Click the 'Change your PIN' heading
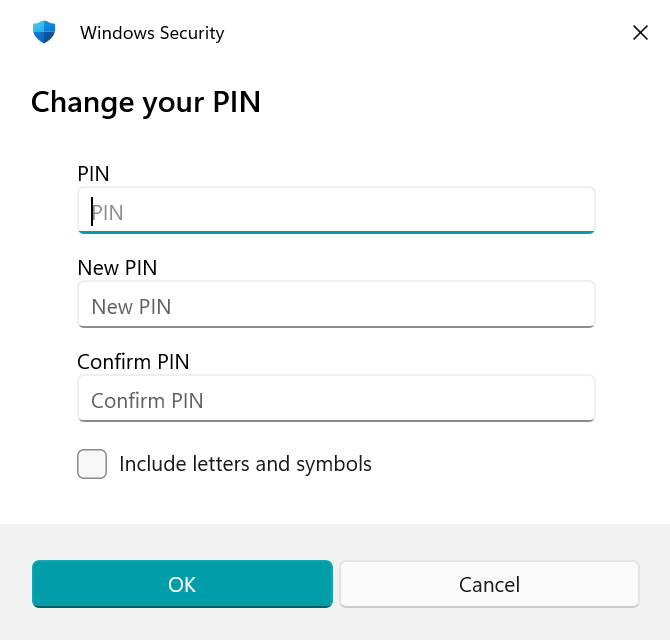The width and height of the screenshot is (670, 640). pos(146,102)
